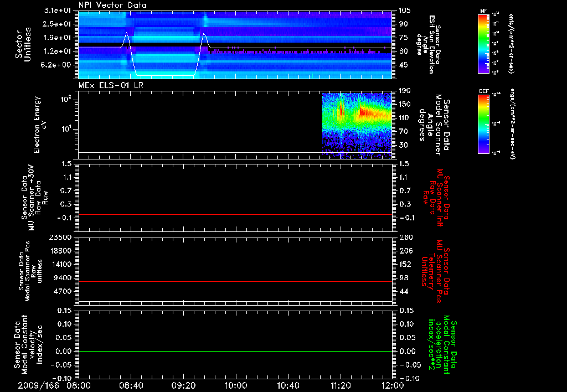Click the green line in velocity plot
The image size is (567, 392).
point(235,351)
